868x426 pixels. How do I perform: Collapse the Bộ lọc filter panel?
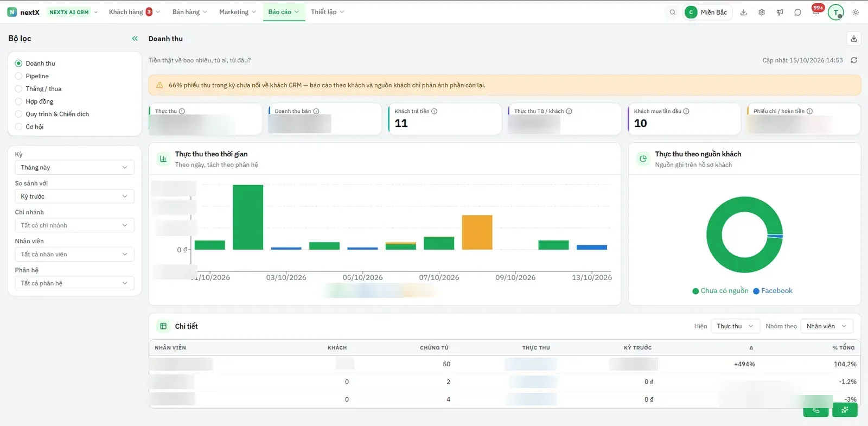click(135, 39)
